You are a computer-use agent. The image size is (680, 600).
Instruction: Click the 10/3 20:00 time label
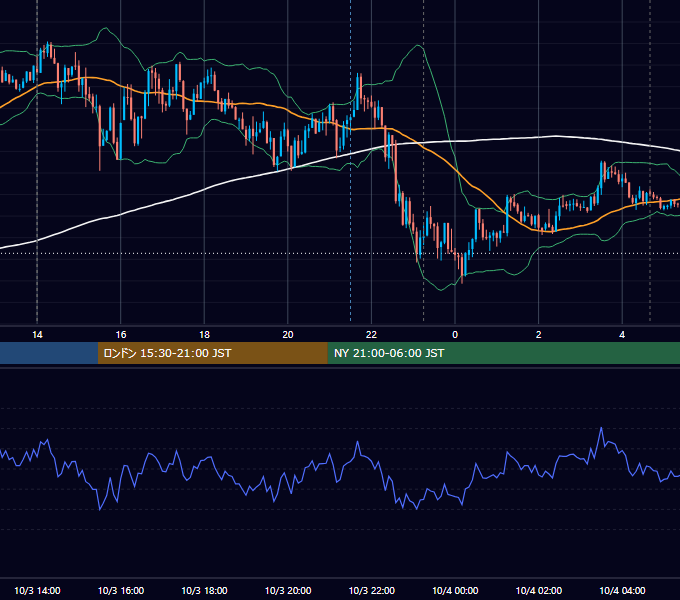coord(288,590)
